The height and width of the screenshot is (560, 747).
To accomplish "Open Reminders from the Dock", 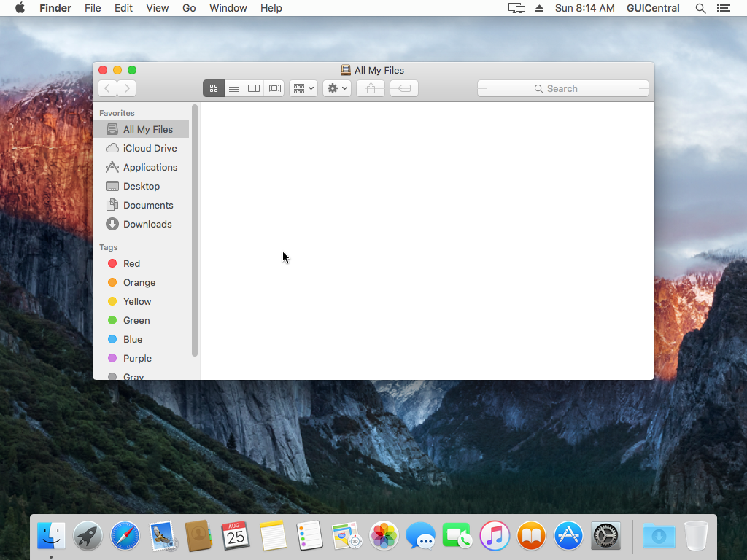I will (309, 536).
